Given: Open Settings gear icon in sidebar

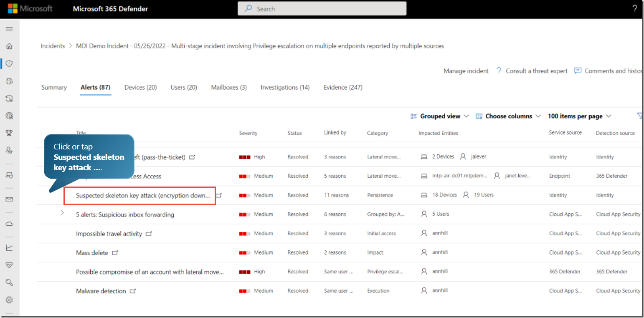Looking at the screenshot, I should coord(9,300).
